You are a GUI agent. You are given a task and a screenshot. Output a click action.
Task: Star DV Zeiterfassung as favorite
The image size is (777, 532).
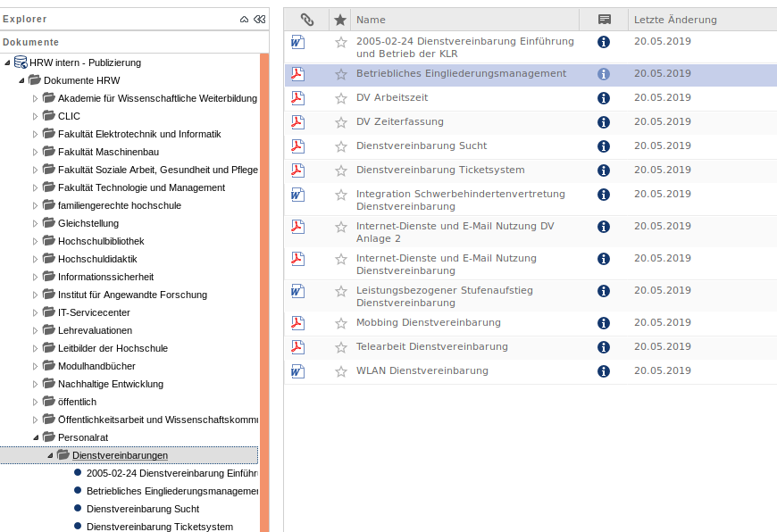pos(341,122)
